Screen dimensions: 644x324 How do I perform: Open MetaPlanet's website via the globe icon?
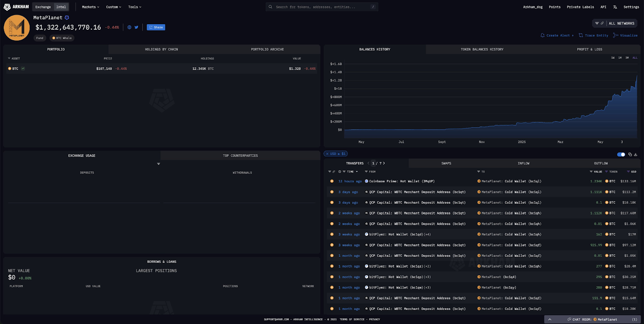(129, 27)
